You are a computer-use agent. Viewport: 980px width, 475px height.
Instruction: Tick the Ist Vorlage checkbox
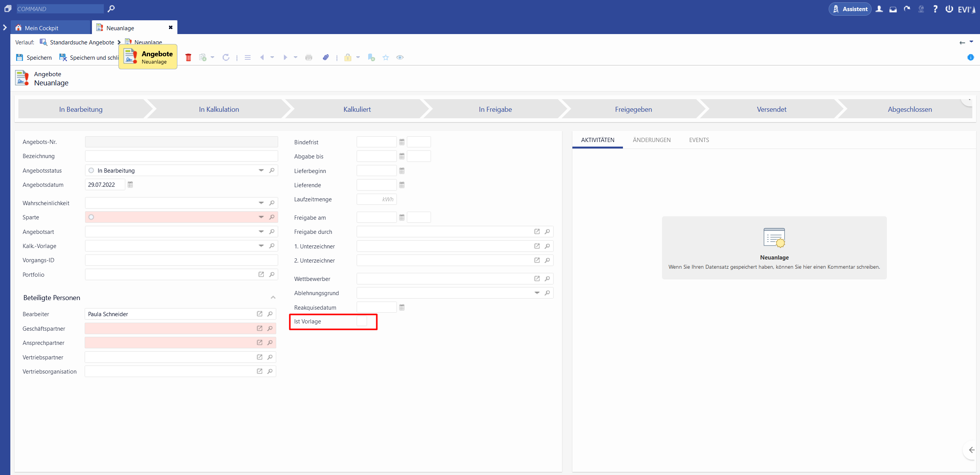click(x=362, y=321)
